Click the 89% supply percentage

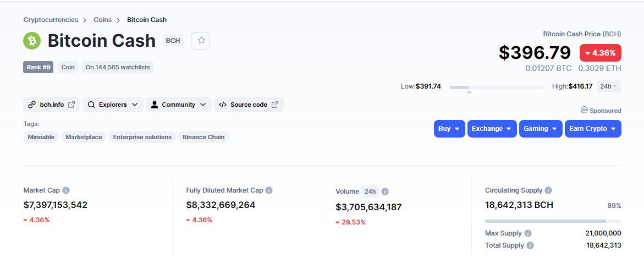[x=614, y=205]
